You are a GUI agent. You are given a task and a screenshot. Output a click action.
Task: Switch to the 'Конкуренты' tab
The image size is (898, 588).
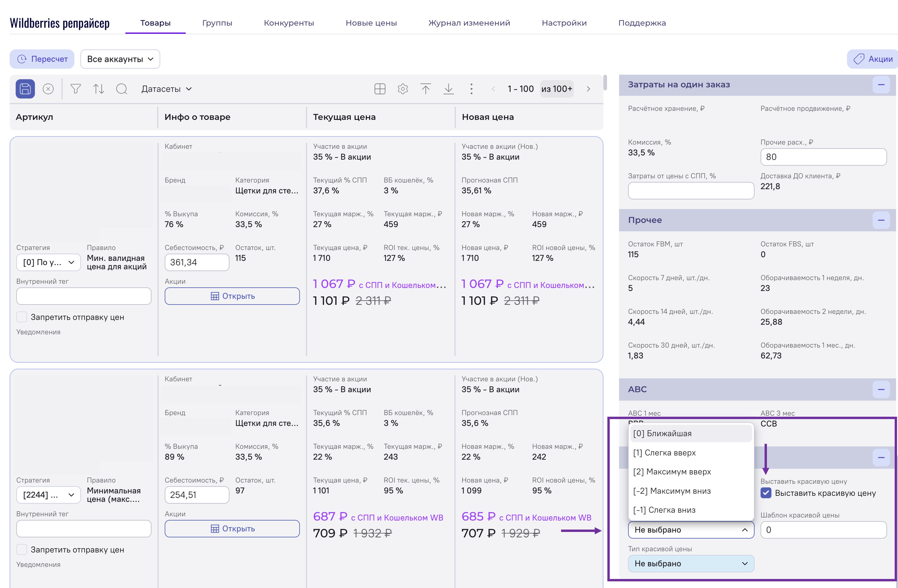click(289, 23)
